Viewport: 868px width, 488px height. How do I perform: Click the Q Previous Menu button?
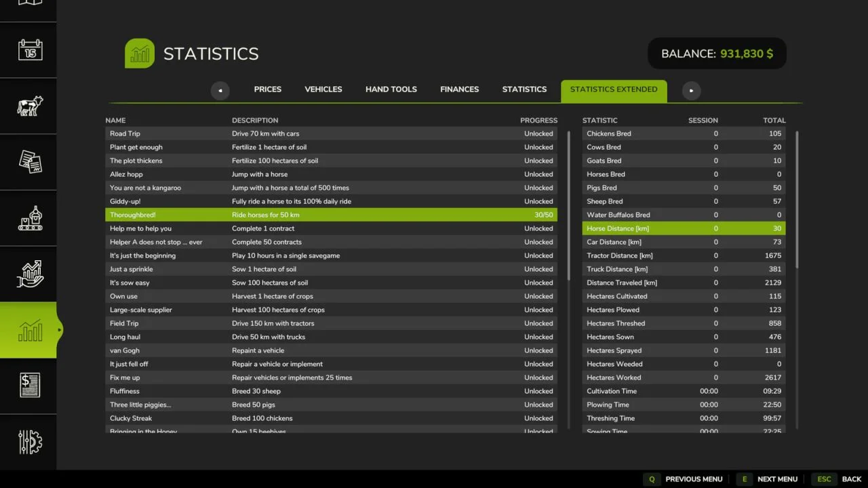coord(684,479)
